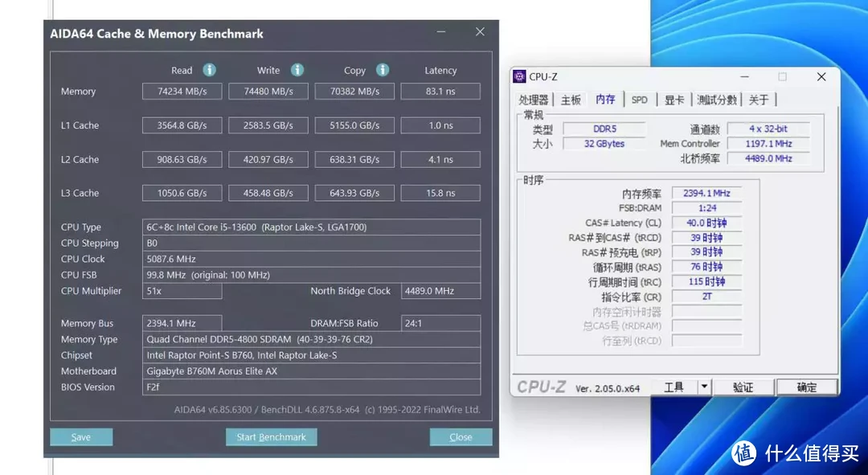
Task: Click the Memory Write value 74480 MB/s
Action: tap(268, 92)
